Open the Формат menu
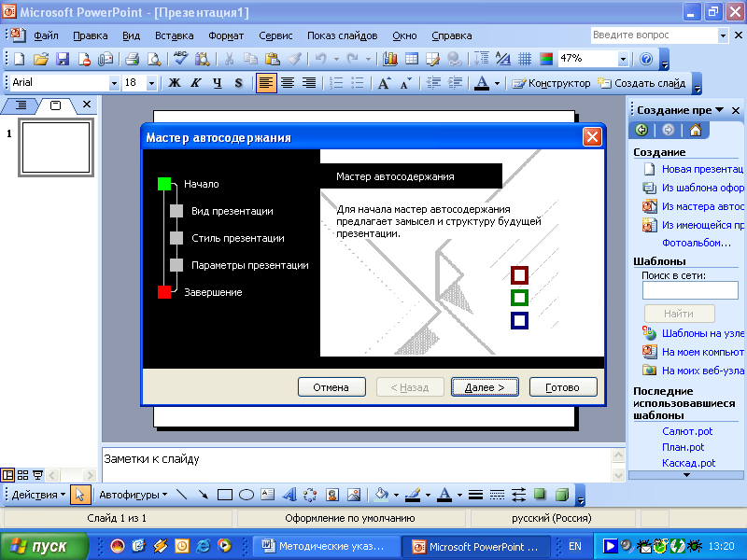747x560 pixels. tap(226, 35)
